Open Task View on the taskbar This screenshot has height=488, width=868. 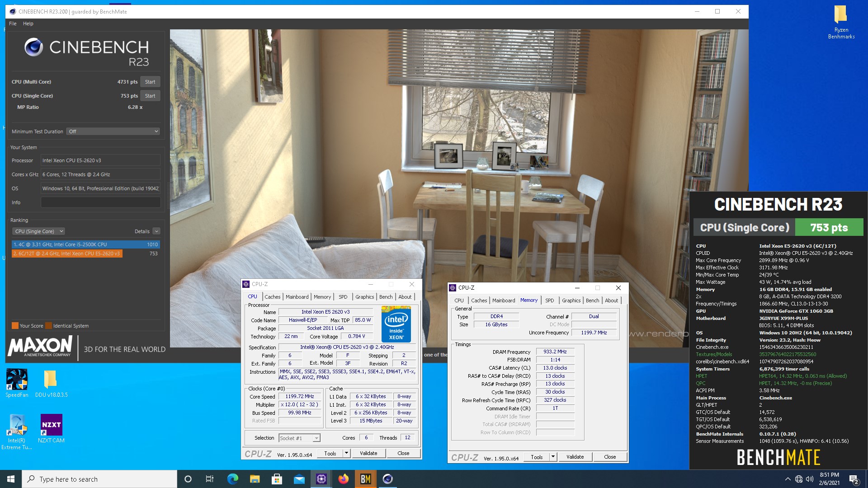[x=209, y=479]
